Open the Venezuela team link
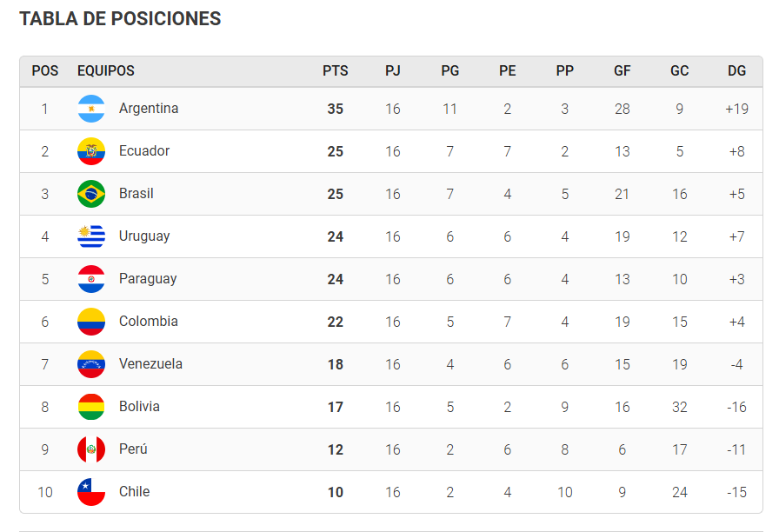 [150, 364]
